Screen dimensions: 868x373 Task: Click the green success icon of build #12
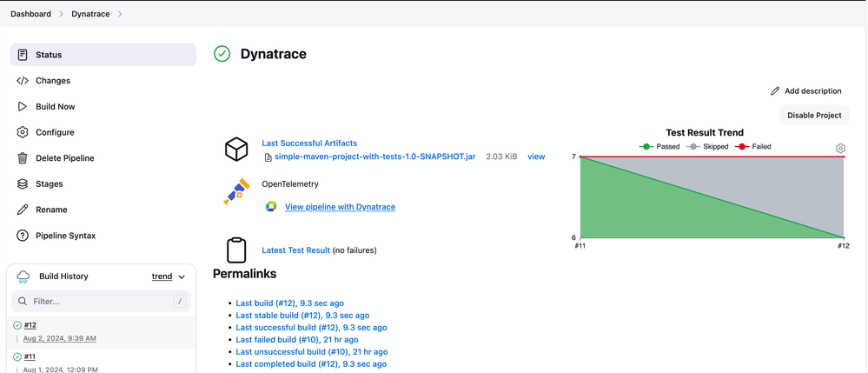pos(17,325)
